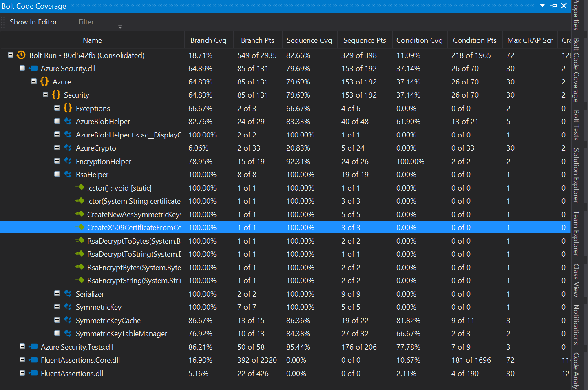
Task: Sort by Condition Pts column header
Action: pyautogui.click(x=475, y=40)
